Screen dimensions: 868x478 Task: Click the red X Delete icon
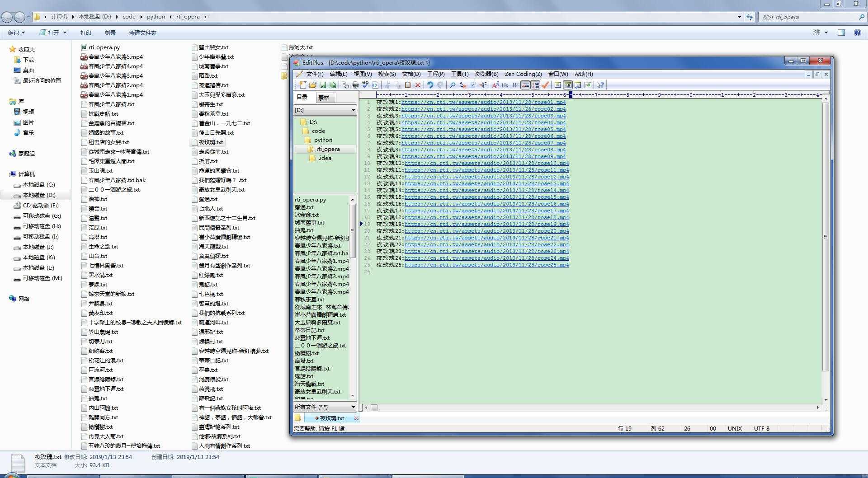(418, 85)
